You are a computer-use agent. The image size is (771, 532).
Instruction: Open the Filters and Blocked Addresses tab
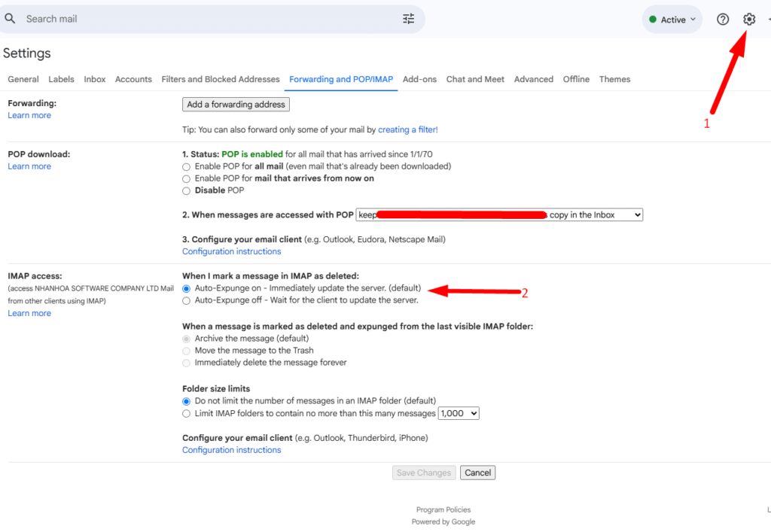pos(221,79)
